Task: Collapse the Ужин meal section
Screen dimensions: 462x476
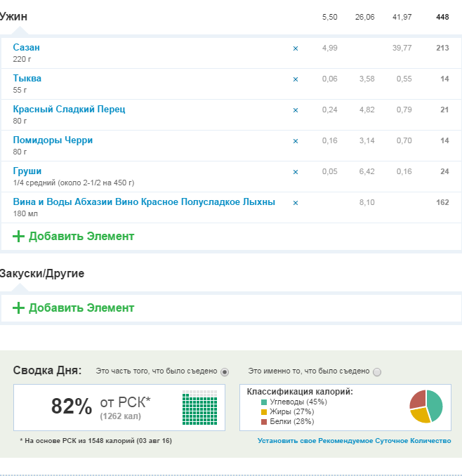Action: [x=14, y=16]
